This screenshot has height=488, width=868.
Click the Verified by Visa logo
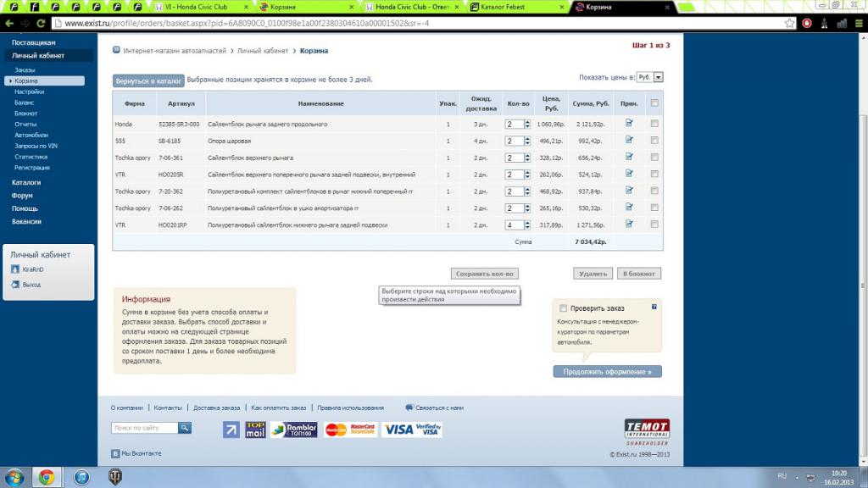pos(428,430)
